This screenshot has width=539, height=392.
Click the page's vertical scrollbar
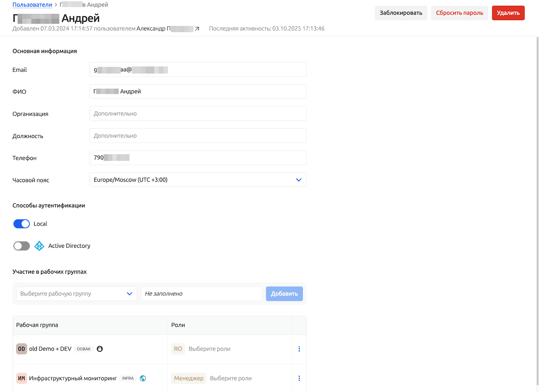[x=537, y=209]
